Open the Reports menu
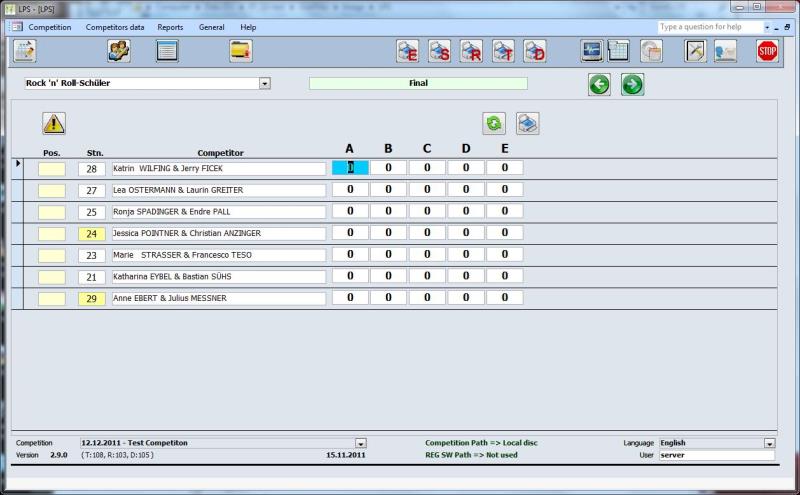Image resolution: width=800 pixels, height=495 pixels. pyautogui.click(x=170, y=27)
